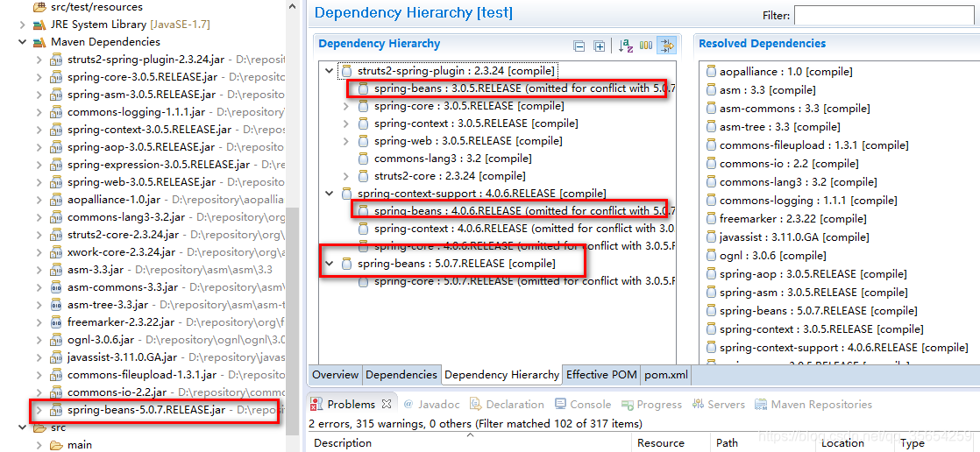
Task: Click the spring-context-support jar icon in hierarchy
Action: [x=347, y=194]
